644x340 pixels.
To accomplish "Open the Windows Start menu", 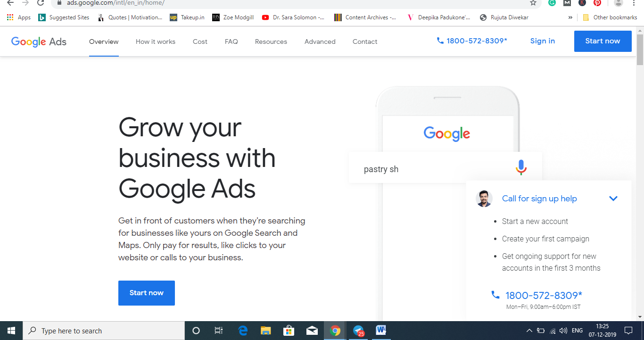I will click(x=11, y=331).
